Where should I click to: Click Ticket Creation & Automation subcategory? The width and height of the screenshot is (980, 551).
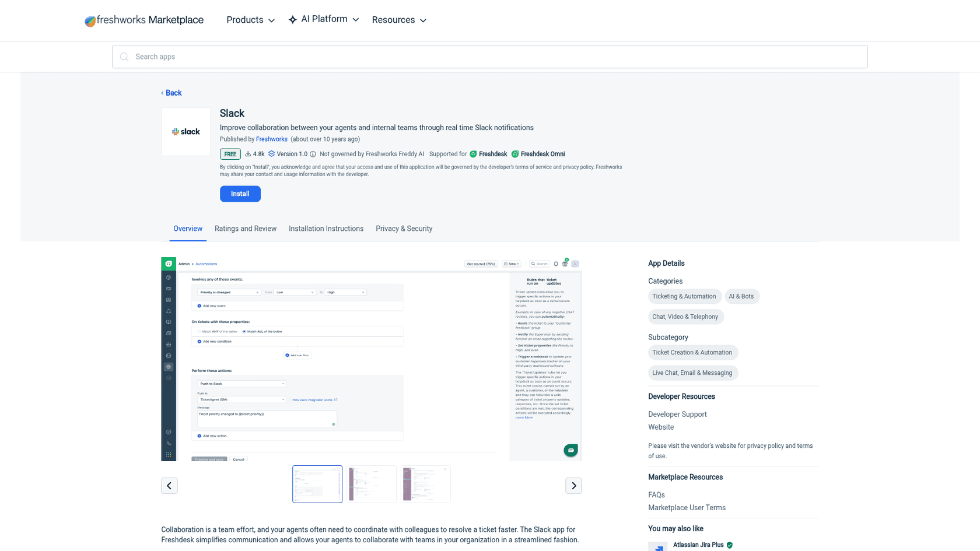click(692, 352)
